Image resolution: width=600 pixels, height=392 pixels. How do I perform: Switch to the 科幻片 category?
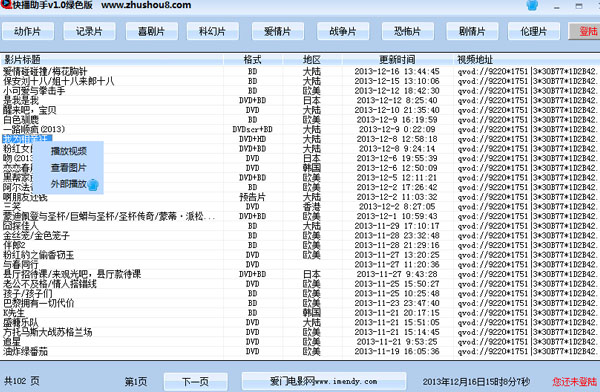coord(212,31)
